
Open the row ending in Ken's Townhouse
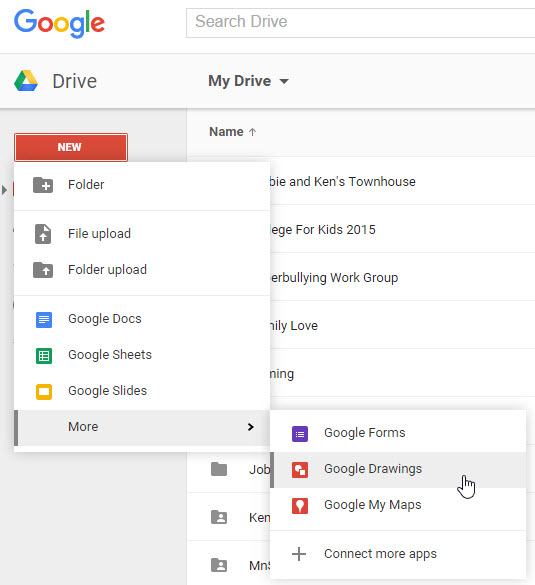click(x=402, y=182)
